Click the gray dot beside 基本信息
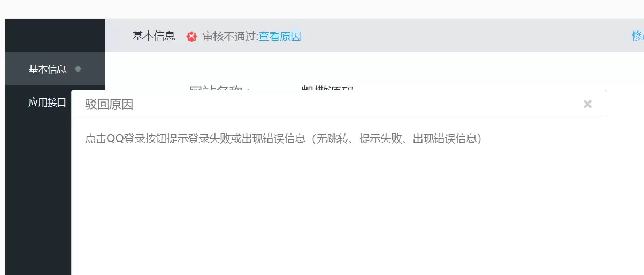 (x=78, y=69)
